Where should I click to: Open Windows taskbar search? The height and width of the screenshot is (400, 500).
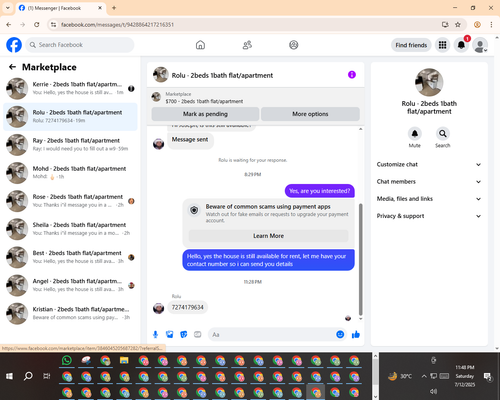click(x=28, y=376)
